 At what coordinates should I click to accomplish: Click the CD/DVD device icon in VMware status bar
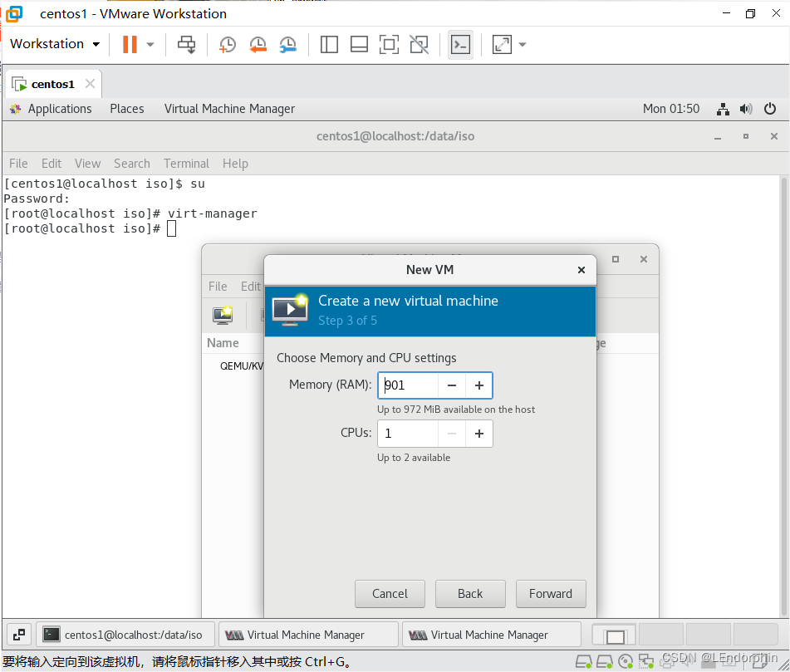pyautogui.click(x=626, y=661)
